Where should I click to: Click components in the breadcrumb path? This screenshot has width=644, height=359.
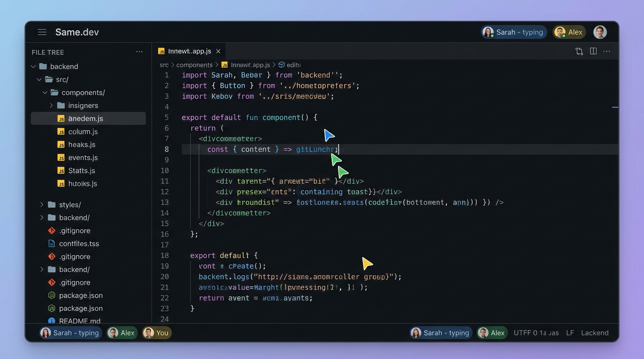[194, 65]
